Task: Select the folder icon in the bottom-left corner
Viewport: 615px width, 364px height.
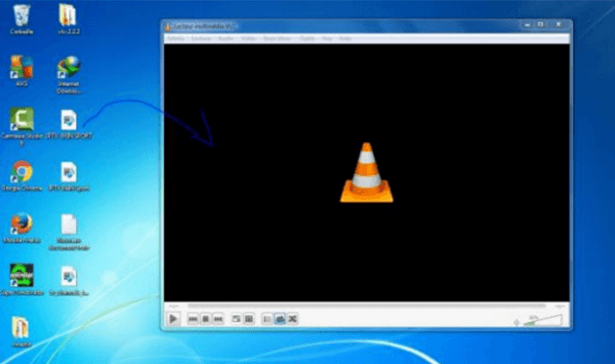Action: point(21,331)
